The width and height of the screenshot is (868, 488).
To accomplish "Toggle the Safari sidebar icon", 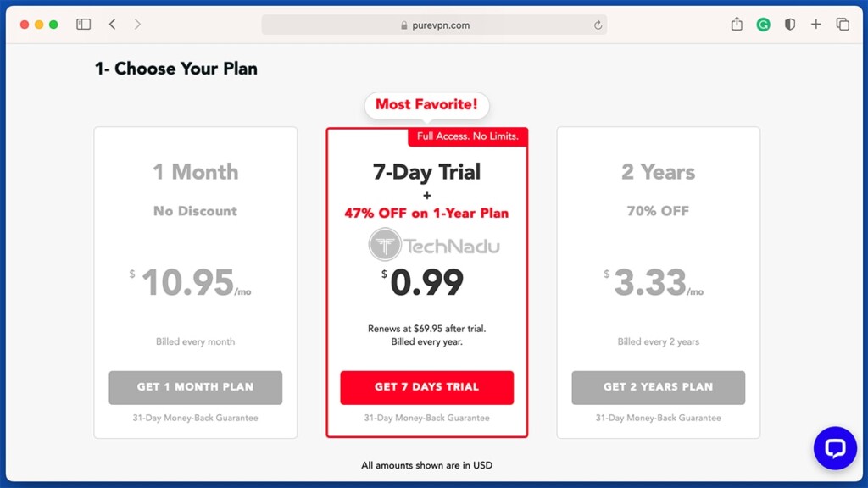I will pyautogui.click(x=84, y=25).
